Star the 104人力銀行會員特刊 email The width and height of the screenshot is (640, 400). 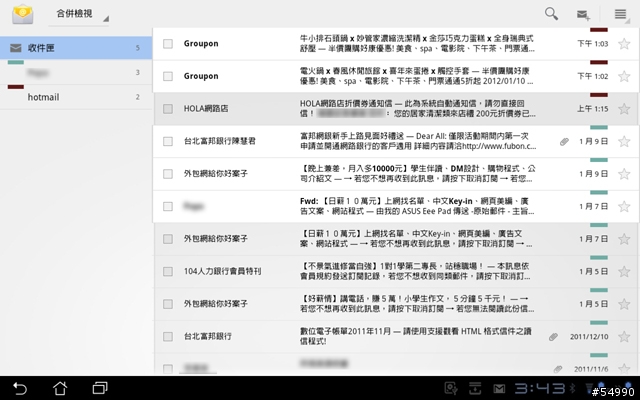(624, 271)
